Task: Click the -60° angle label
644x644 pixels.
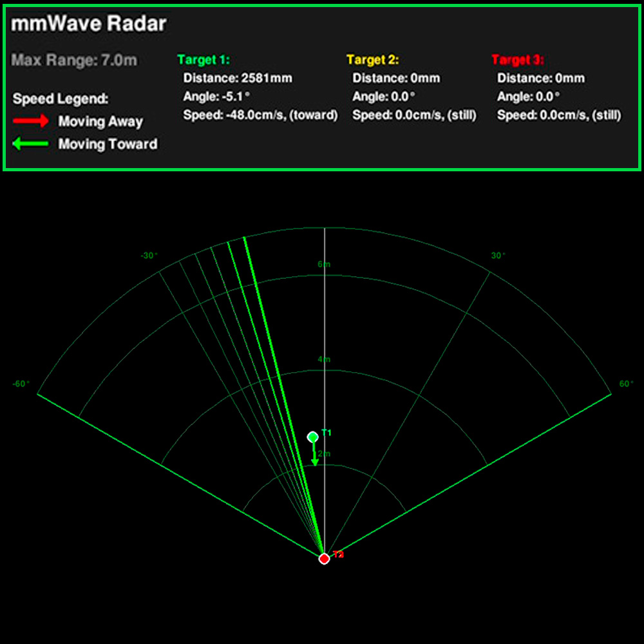Action: click(x=21, y=384)
